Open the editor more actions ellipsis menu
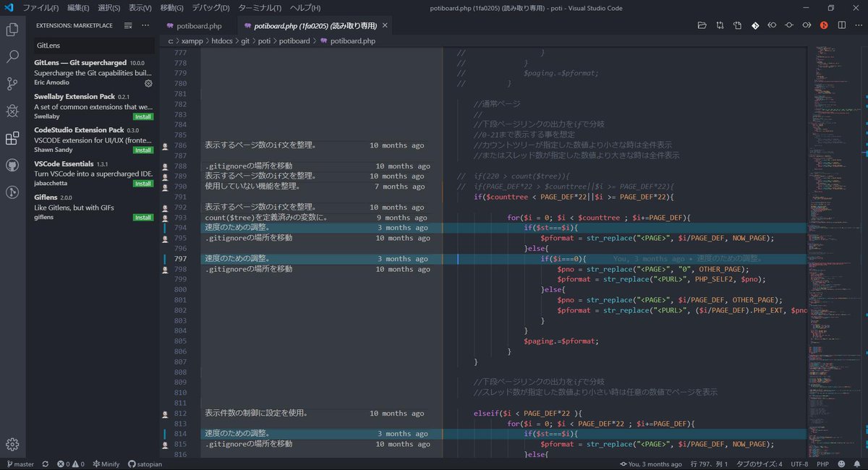The height and width of the screenshot is (470, 868). pos(859,25)
